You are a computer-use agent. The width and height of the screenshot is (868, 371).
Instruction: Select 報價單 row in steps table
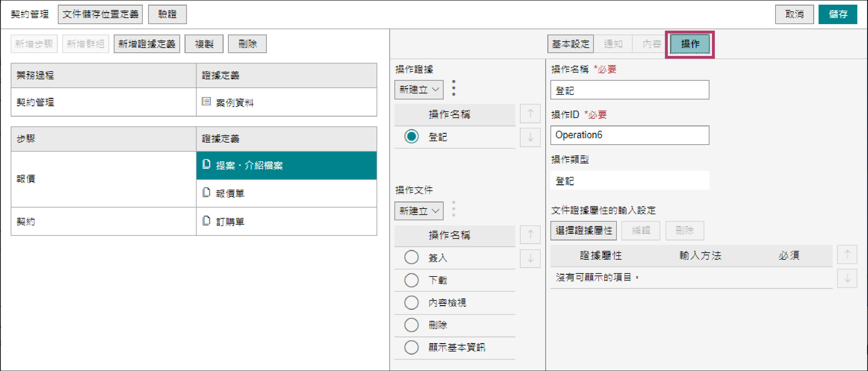coord(230,193)
